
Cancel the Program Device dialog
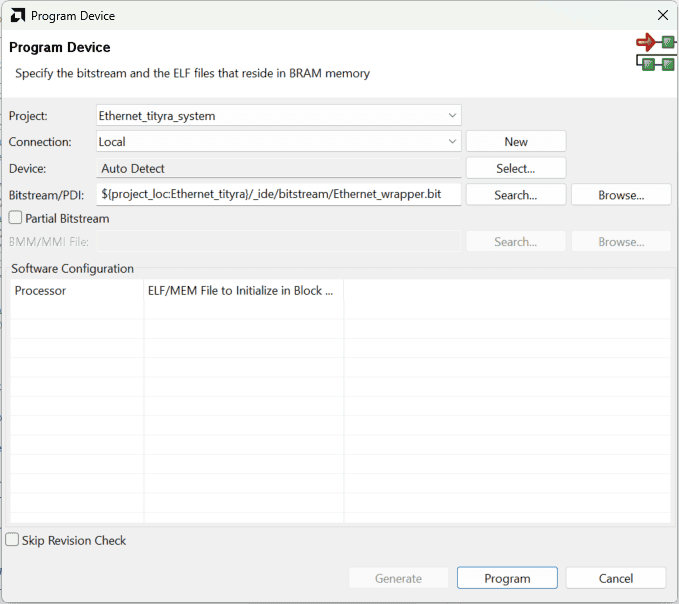click(x=615, y=578)
